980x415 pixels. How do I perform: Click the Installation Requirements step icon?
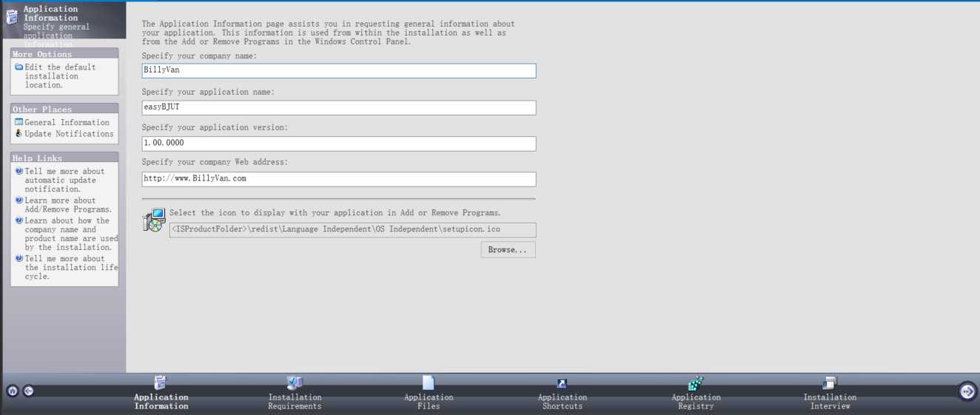pos(295,382)
